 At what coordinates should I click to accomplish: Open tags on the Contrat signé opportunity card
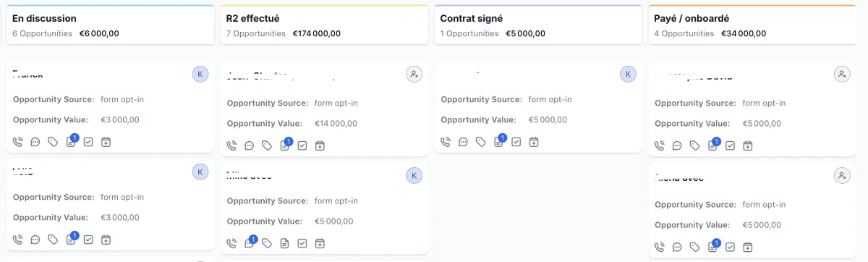[481, 142]
